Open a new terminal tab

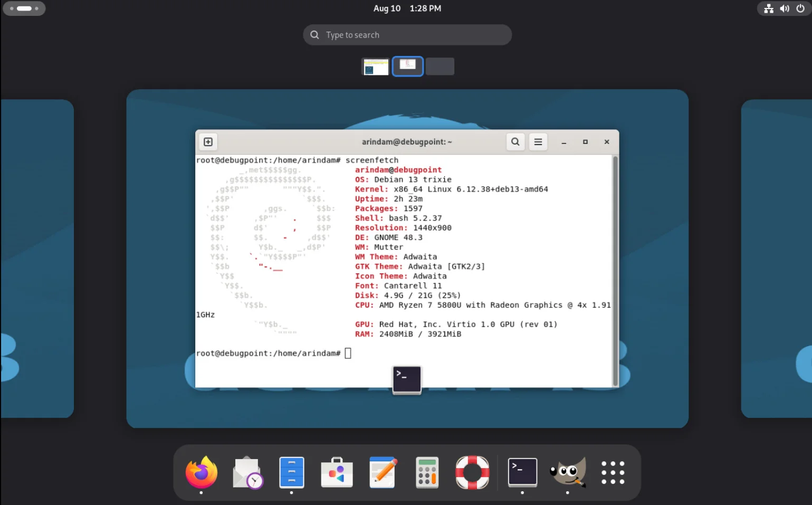(208, 141)
